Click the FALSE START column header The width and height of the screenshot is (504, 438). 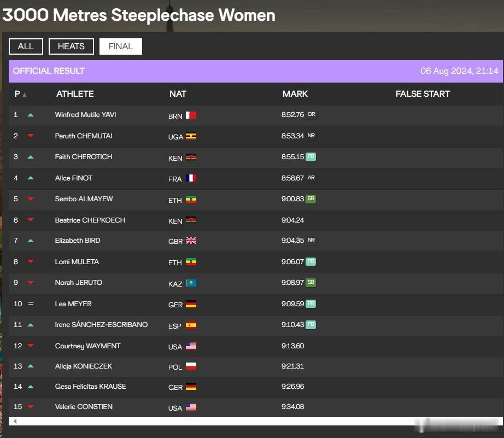click(423, 94)
